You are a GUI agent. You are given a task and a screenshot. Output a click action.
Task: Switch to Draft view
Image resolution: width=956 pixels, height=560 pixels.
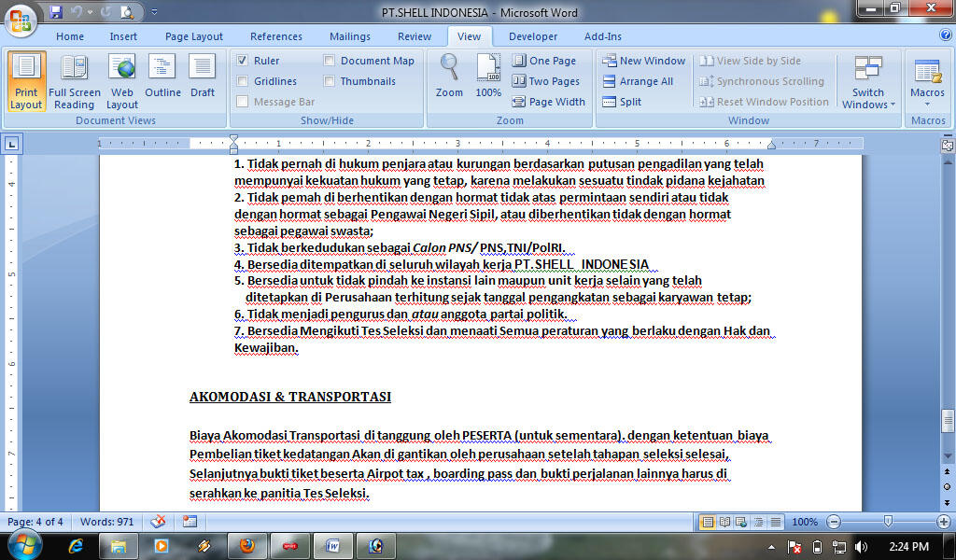pos(203,77)
